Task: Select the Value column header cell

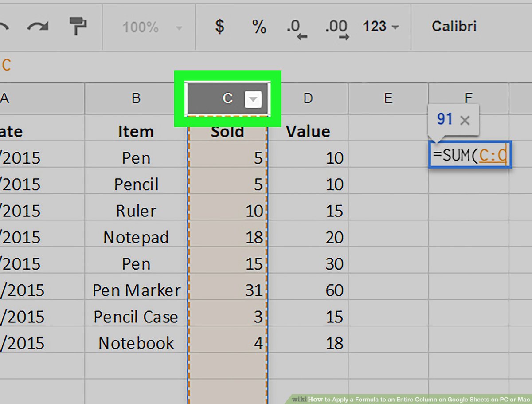Action: pyautogui.click(x=308, y=131)
